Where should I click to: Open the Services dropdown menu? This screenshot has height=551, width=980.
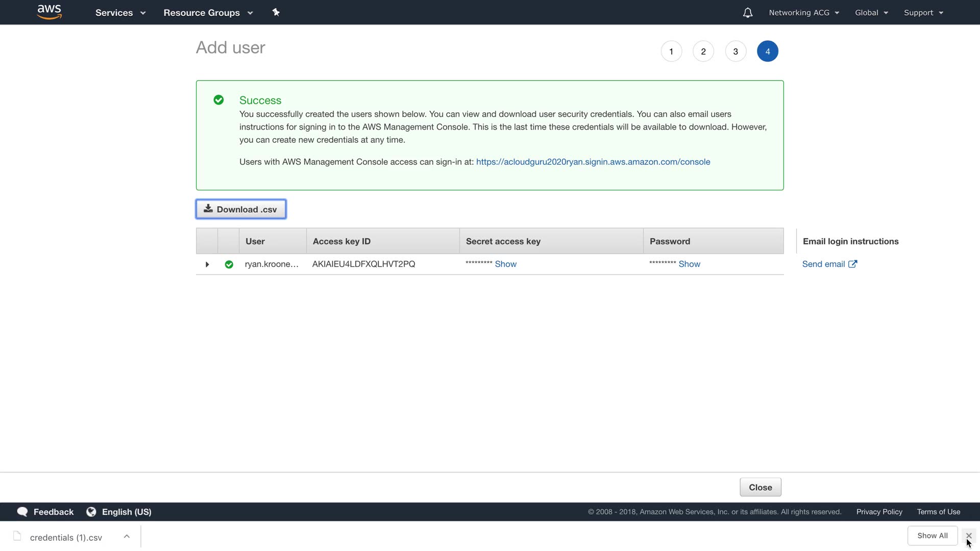120,13
